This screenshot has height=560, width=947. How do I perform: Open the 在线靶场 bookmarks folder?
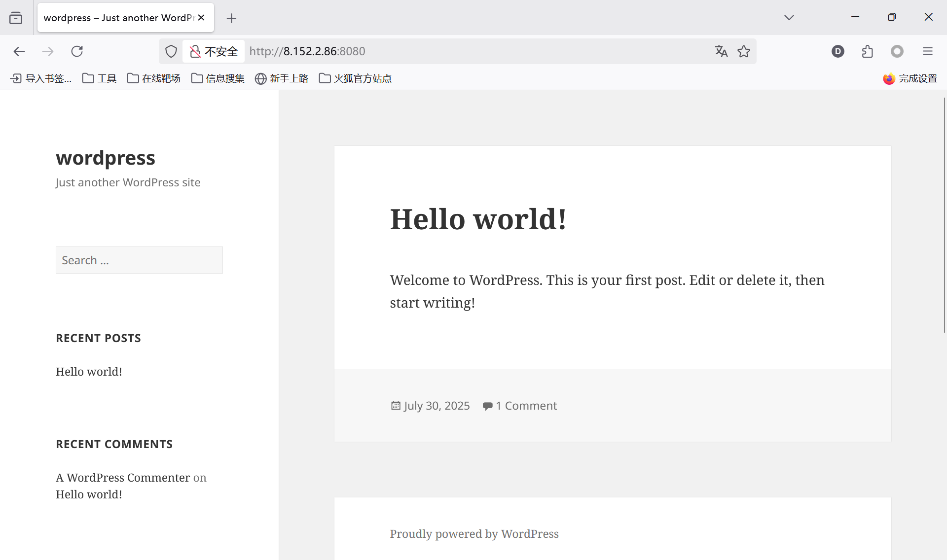click(154, 78)
